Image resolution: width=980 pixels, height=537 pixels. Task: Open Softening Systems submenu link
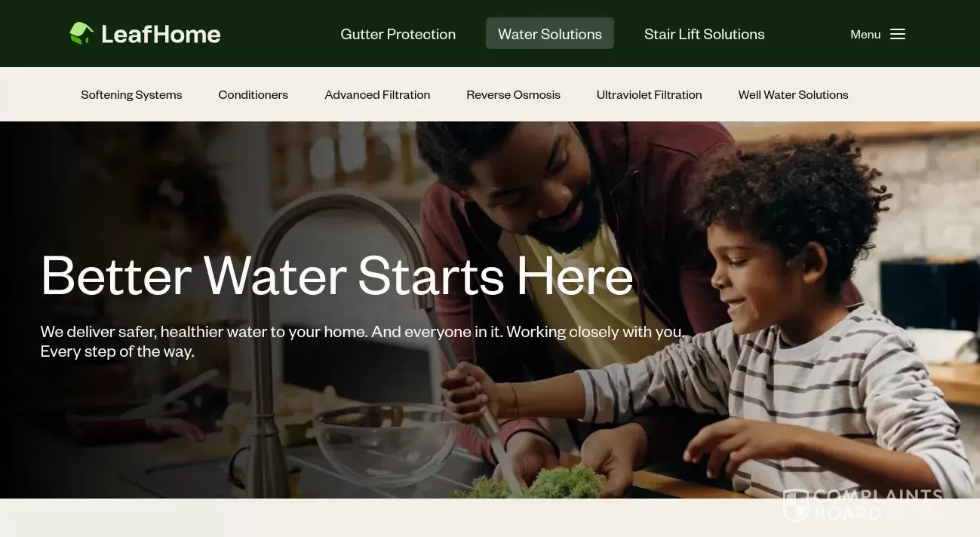[x=131, y=94]
